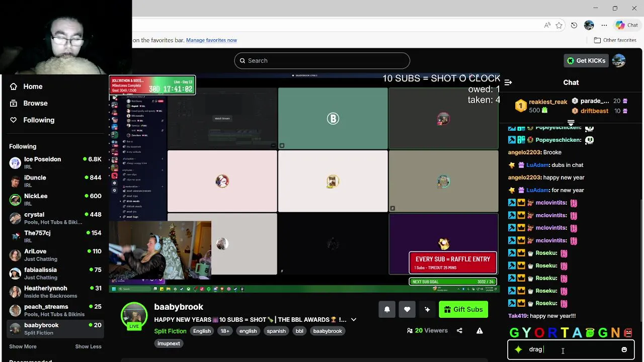Open The757cj channel in sidebar
Screen dimensions: 644x362
[55, 236]
